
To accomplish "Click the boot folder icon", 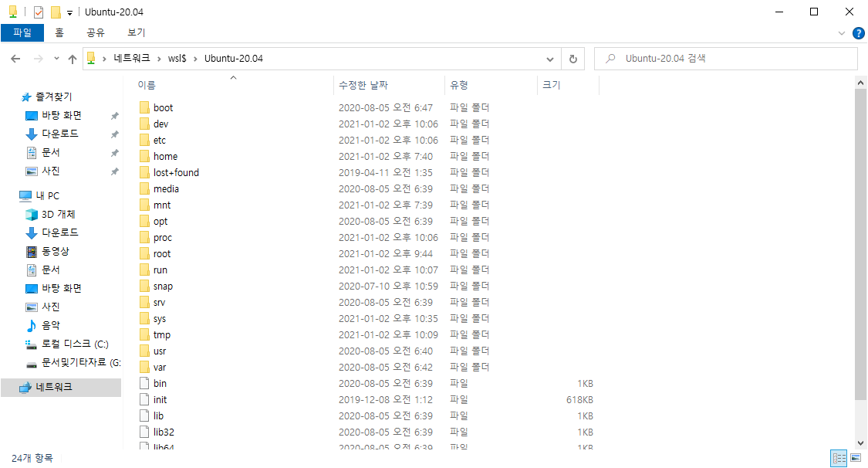I will coord(144,107).
